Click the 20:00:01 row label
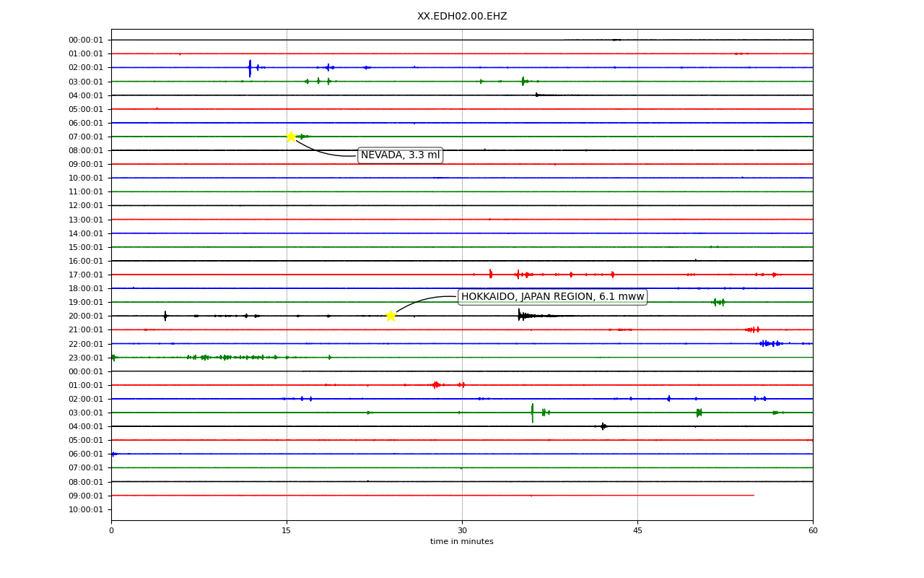This screenshot has height=578, width=924. pos(86,316)
